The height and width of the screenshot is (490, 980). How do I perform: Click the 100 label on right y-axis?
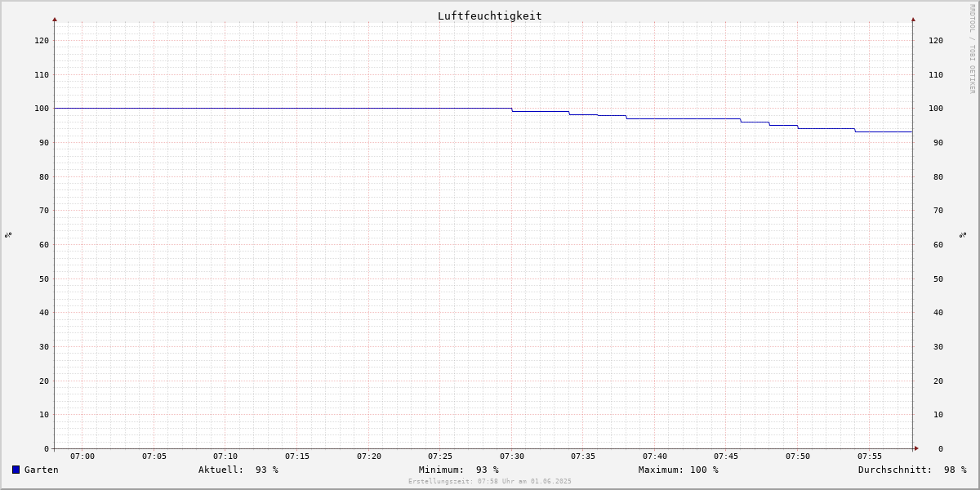coord(936,109)
